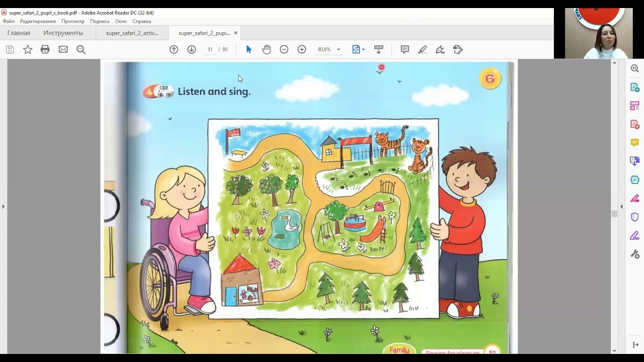Print the document with the printer icon

tap(45, 49)
